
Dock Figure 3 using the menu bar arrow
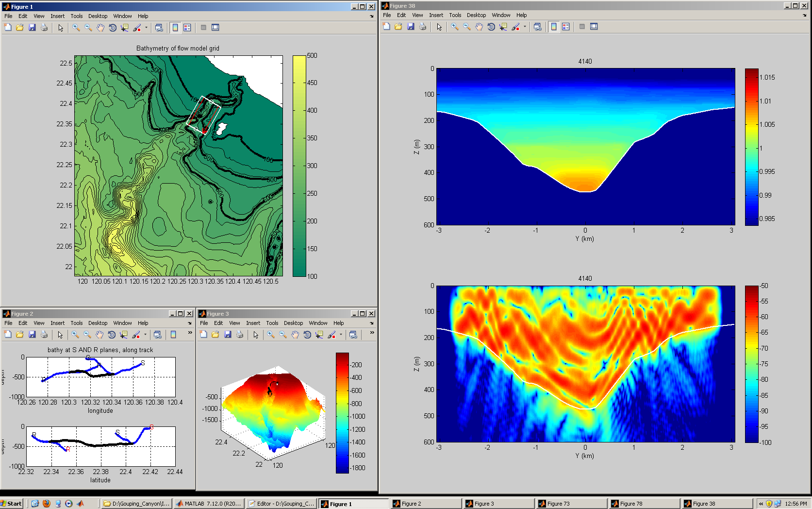372,323
